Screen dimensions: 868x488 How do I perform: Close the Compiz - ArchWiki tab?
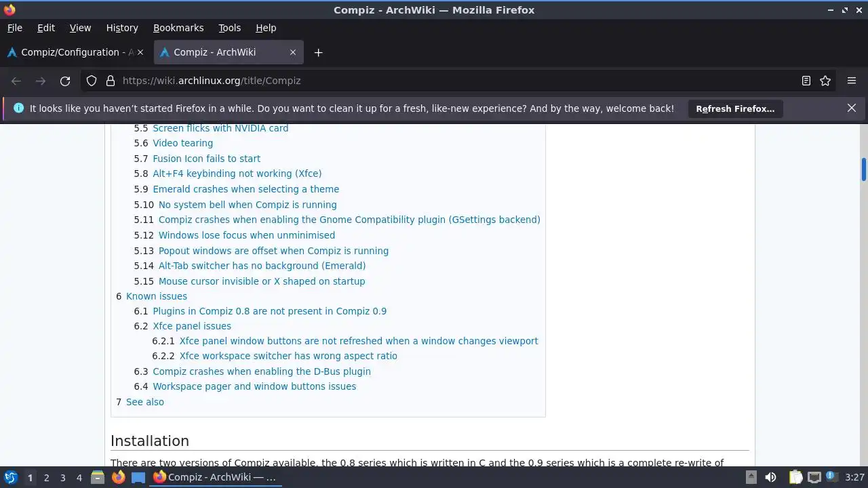293,52
